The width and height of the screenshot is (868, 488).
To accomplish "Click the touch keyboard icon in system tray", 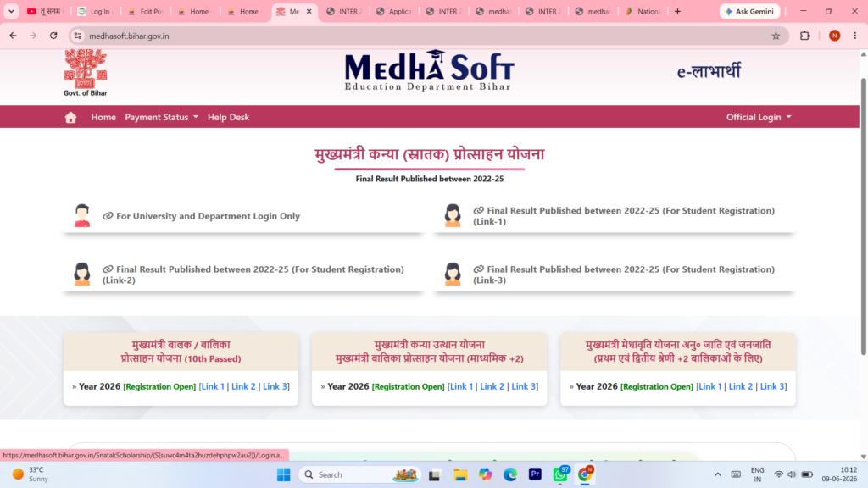I will [736, 474].
